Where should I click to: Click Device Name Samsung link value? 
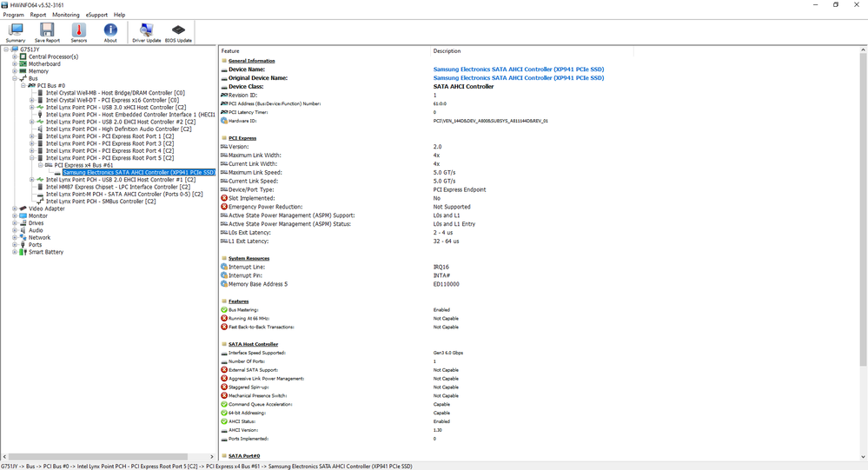coord(518,70)
